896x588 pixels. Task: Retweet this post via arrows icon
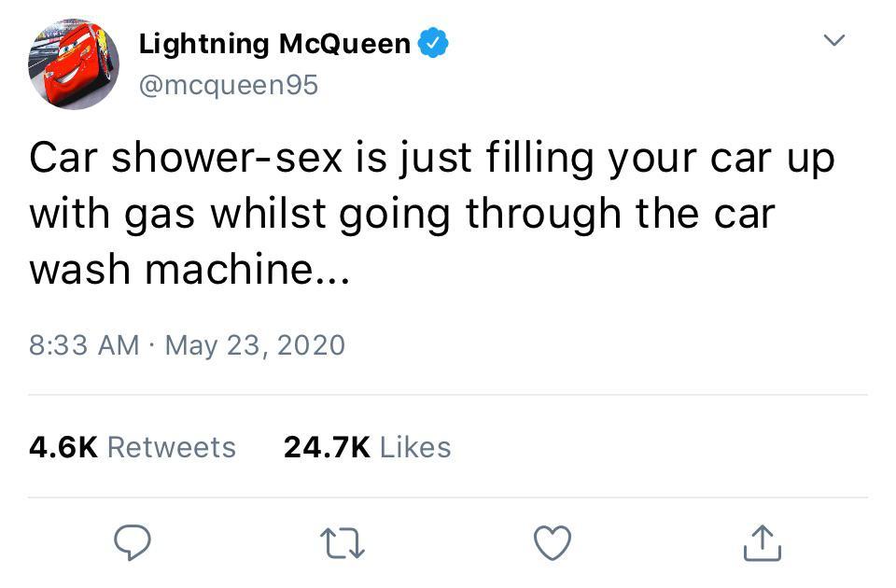(343, 543)
